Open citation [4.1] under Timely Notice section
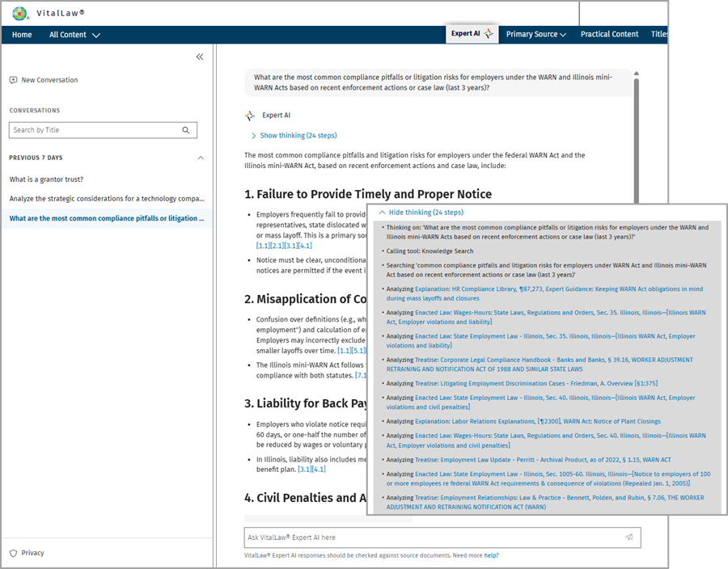Image resolution: width=728 pixels, height=569 pixels. (x=305, y=246)
